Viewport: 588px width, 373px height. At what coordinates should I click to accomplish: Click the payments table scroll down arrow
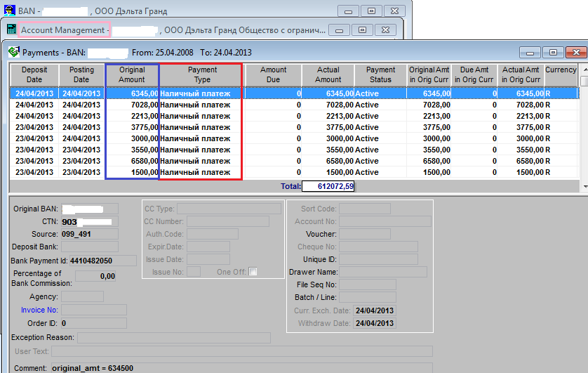[x=584, y=187]
